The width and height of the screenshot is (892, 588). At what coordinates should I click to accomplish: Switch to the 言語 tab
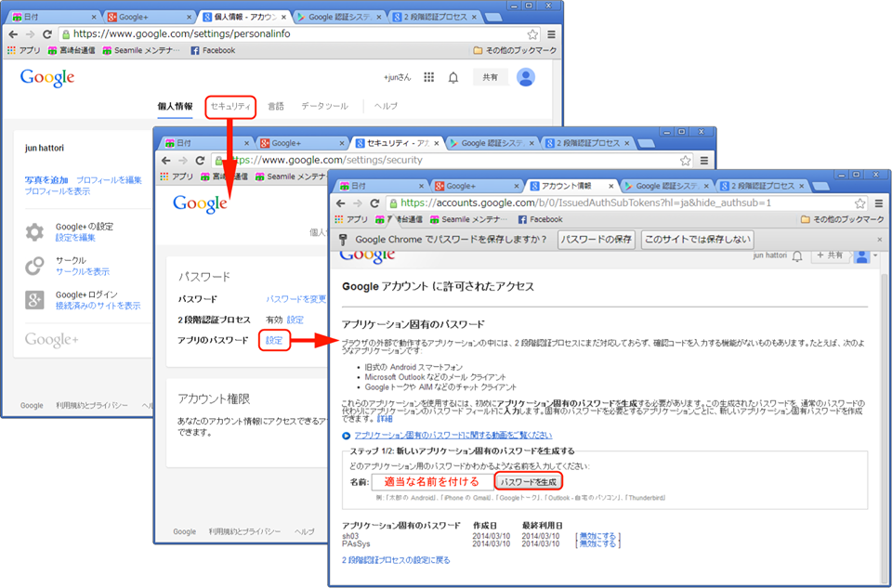pos(276,106)
